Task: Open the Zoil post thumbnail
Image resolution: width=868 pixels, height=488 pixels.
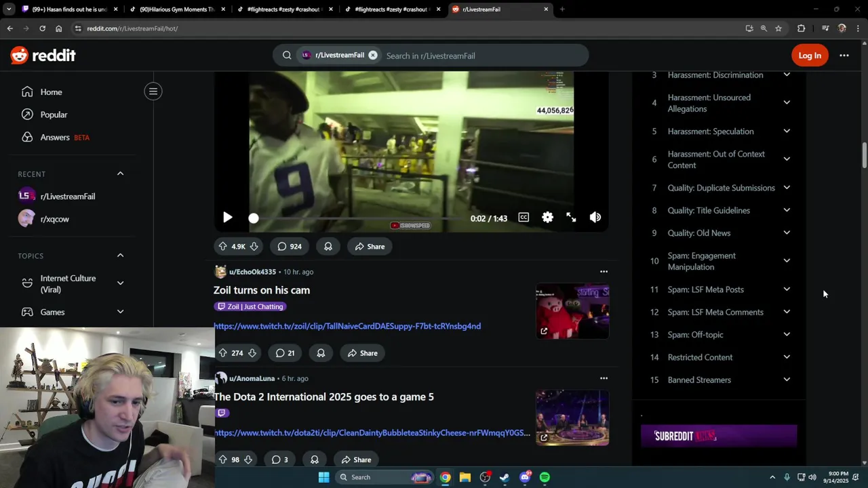Action: pos(572,311)
